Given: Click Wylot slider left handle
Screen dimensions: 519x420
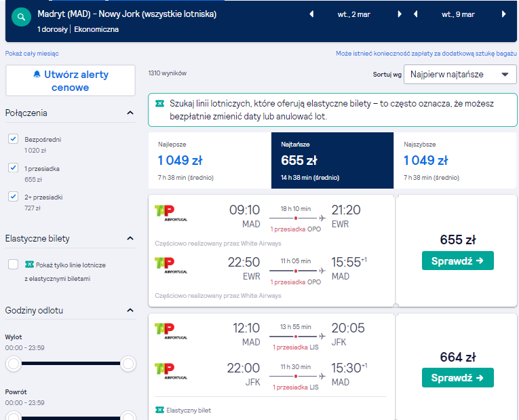Looking at the screenshot, I should (14, 364).
